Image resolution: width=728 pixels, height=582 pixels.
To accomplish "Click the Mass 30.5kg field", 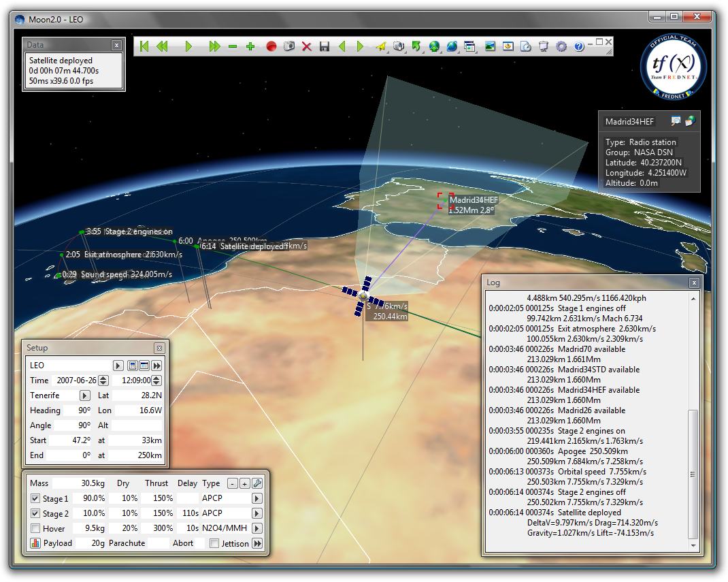I will coord(79,483).
